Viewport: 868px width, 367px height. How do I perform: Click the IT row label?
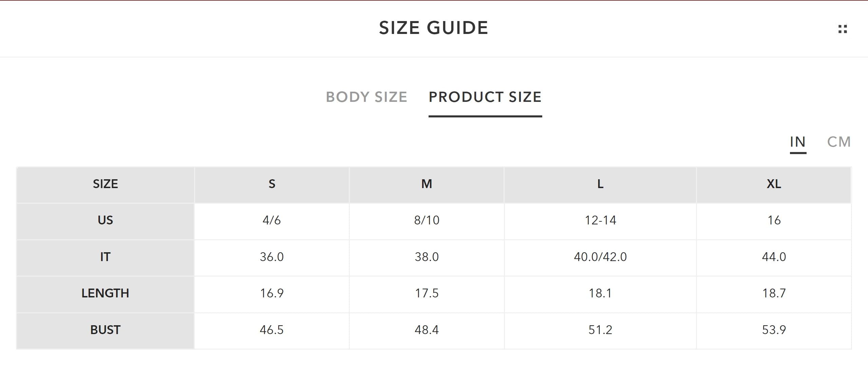coord(105,257)
